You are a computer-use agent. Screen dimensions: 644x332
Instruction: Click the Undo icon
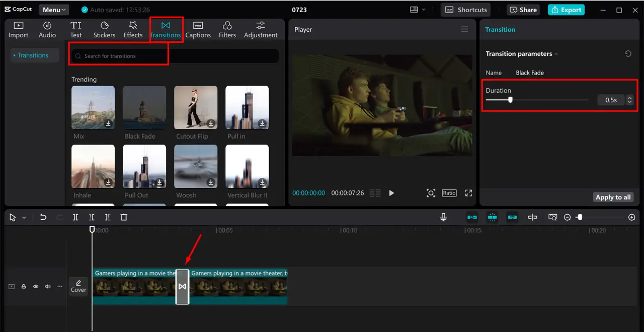tap(43, 217)
